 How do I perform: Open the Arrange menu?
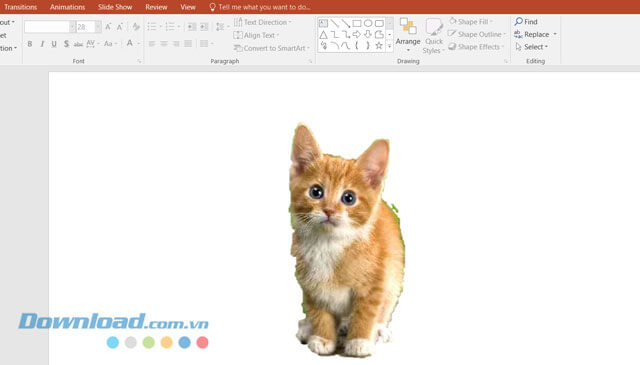(408, 36)
